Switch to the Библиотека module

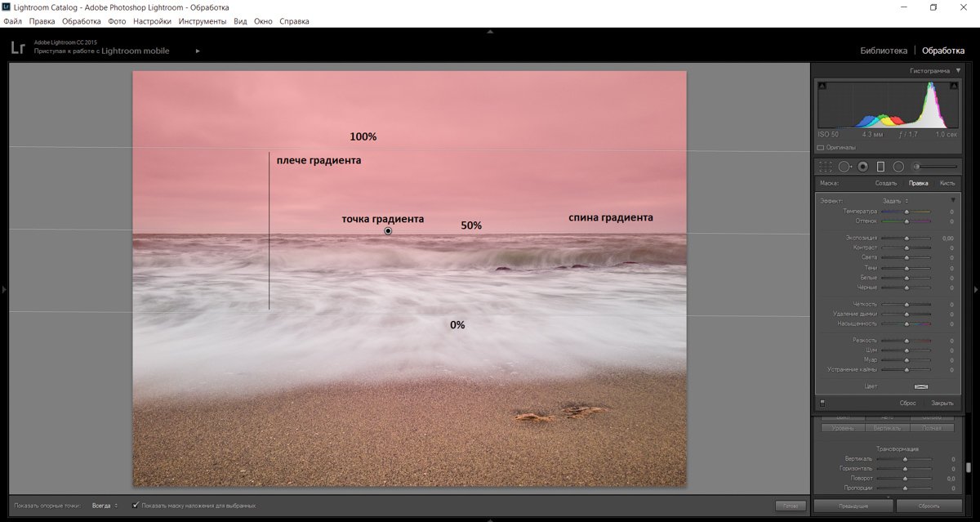(883, 51)
